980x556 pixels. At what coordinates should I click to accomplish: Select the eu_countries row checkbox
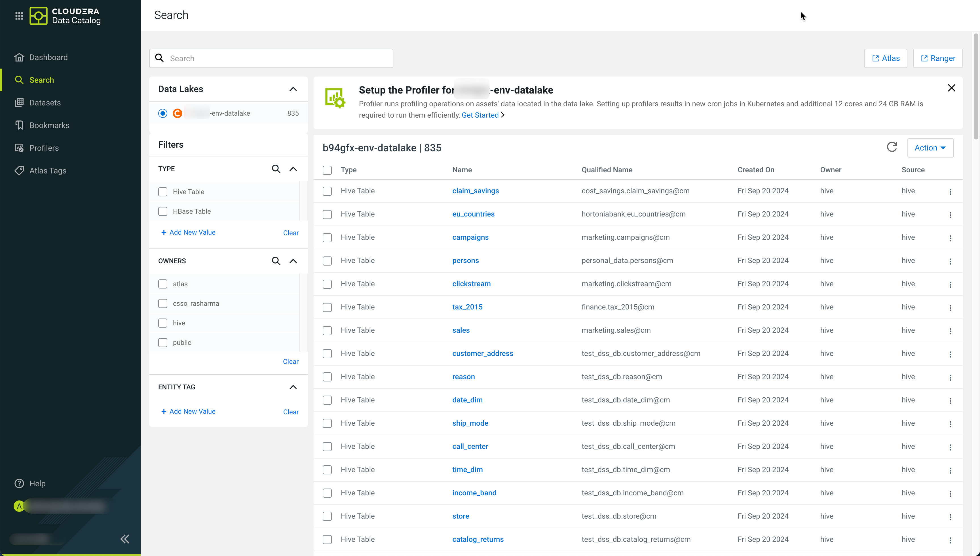tap(327, 214)
